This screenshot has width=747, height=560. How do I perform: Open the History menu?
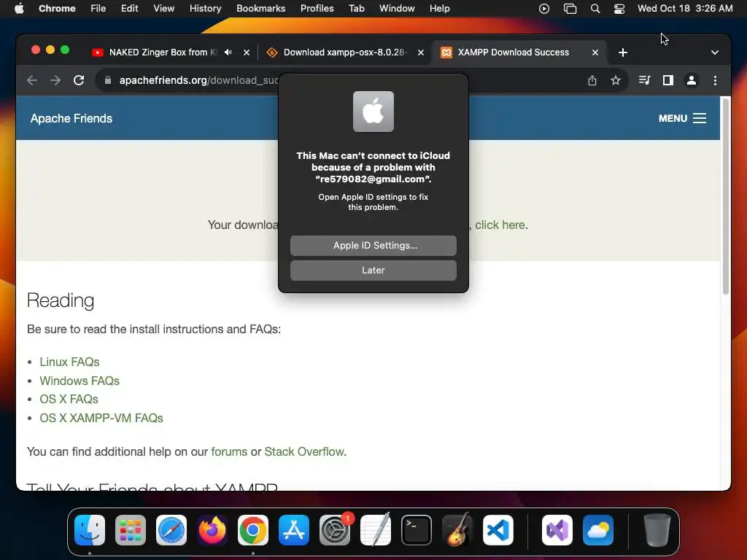[x=205, y=9]
